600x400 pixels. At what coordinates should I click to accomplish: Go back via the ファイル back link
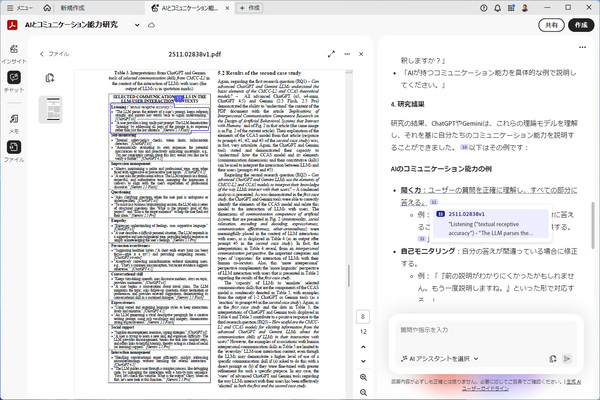point(54,53)
